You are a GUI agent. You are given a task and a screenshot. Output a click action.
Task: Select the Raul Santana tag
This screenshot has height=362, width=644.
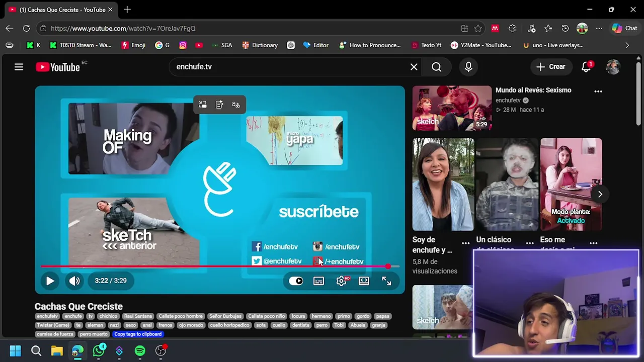tap(138, 316)
